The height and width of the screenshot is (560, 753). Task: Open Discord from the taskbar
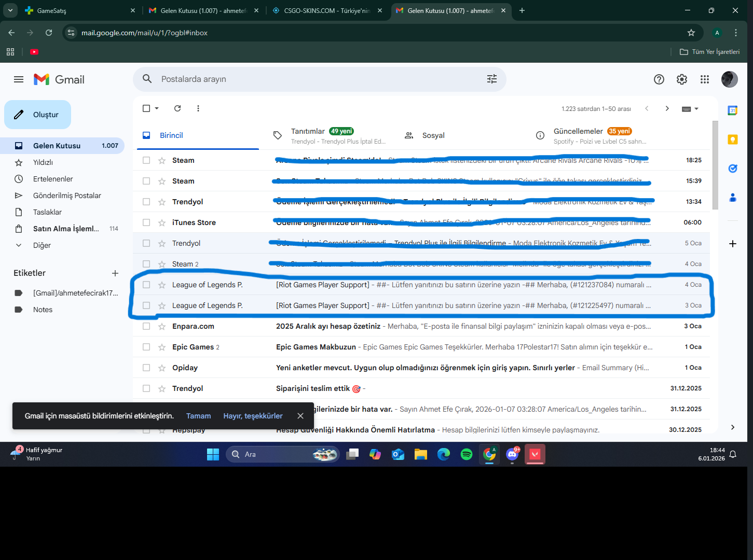pyautogui.click(x=512, y=454)
